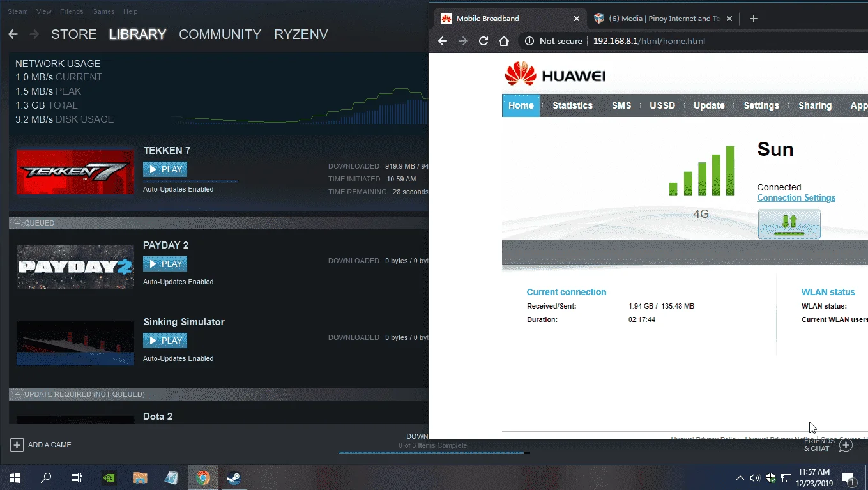Open the PAYDAY 2 game thumbnail
The height and width of the screenshot is (490, 868).
[x=75, y=266]
